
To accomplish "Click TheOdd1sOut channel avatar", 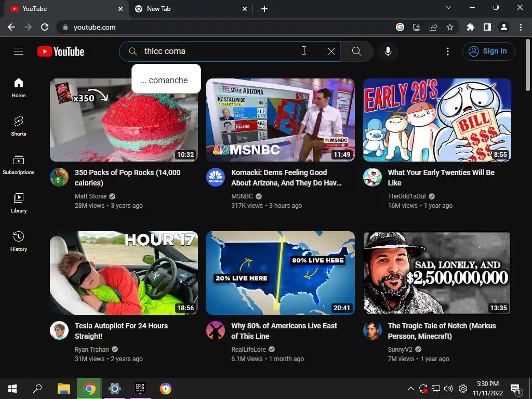I will click(372, 177).
